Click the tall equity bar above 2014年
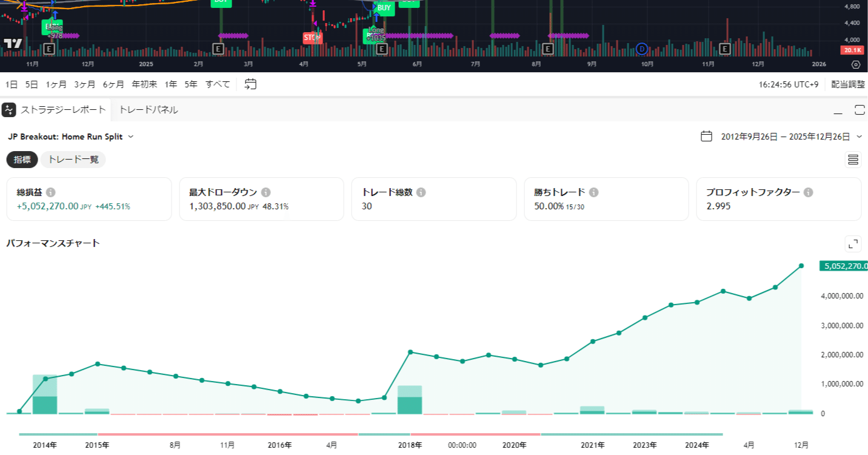This screenshot has height=455, width=868. point(45,394)
